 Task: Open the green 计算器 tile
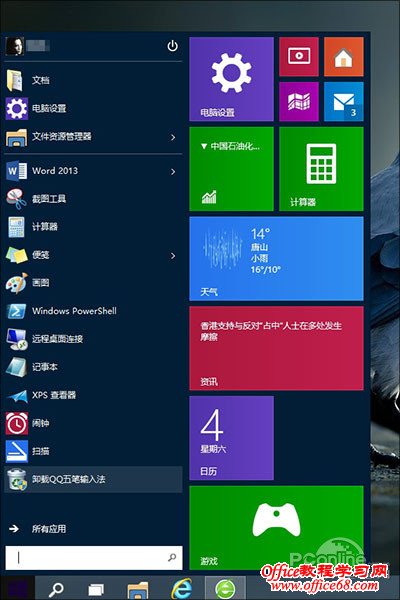pos(322,169)
